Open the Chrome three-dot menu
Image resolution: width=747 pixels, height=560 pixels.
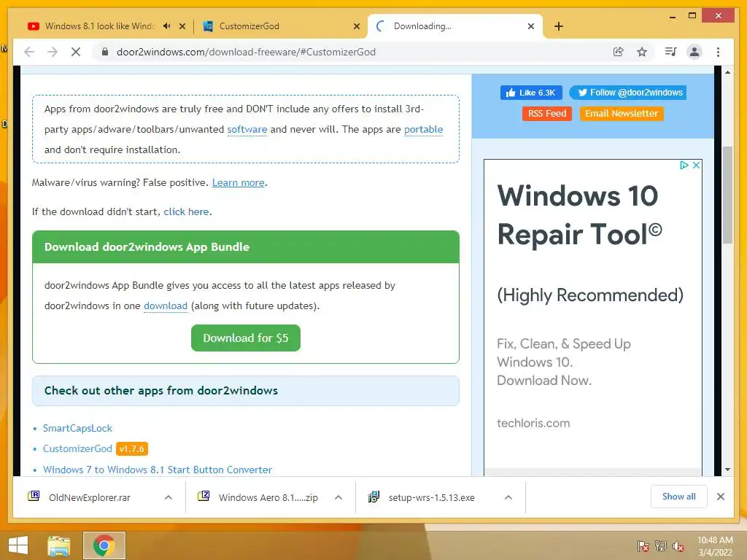point(718,52)
